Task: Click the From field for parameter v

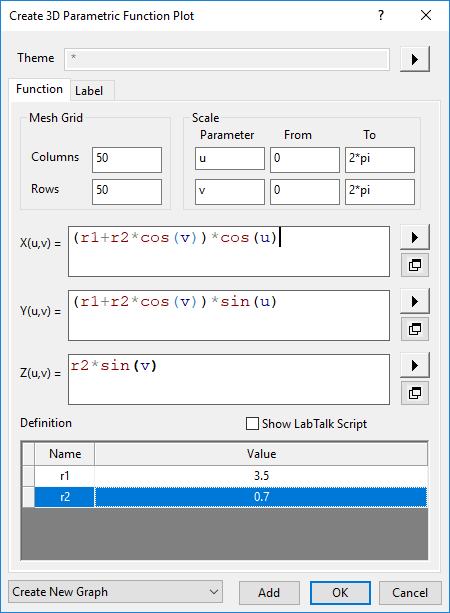Action: [305, 192]
